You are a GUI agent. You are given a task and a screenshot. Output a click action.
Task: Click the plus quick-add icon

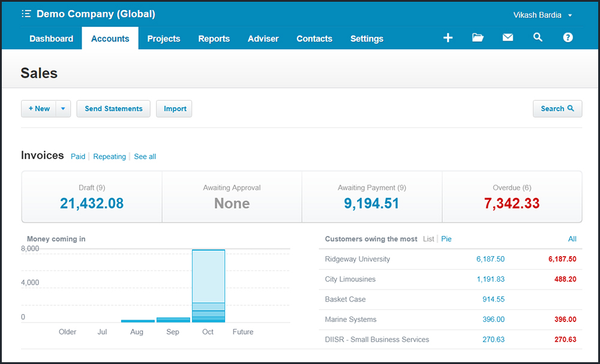pyautogui.click(x=448, y=37)
